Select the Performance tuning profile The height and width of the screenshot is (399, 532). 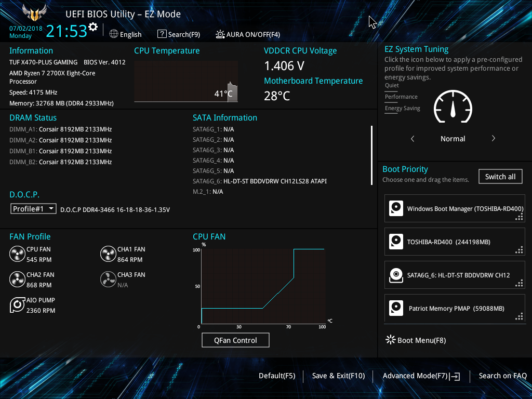[401, 97]
